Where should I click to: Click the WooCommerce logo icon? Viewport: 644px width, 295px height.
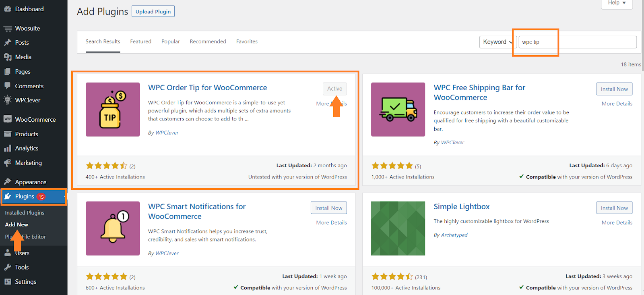click(8, 119)
